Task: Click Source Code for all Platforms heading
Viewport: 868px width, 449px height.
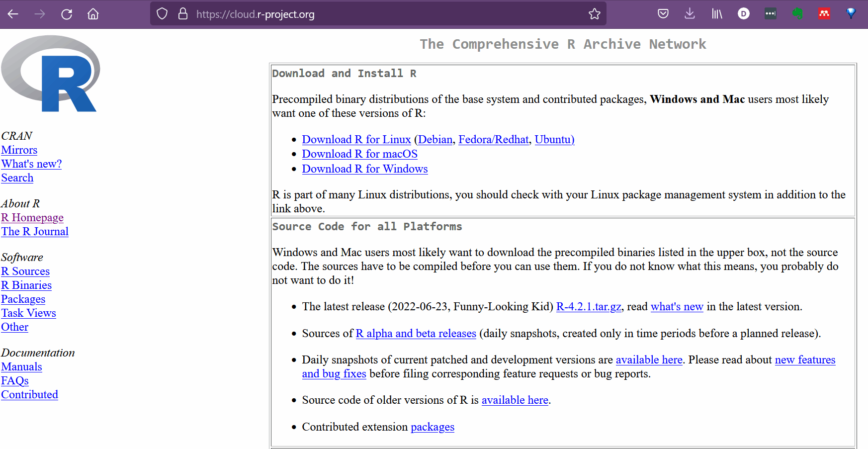Action: 367,227
